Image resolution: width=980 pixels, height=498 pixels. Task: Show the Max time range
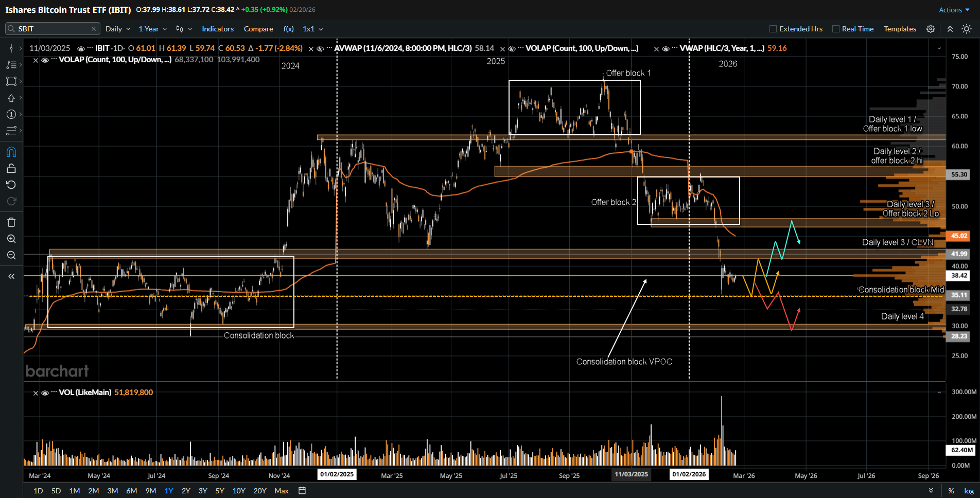[x=282, y=491]
